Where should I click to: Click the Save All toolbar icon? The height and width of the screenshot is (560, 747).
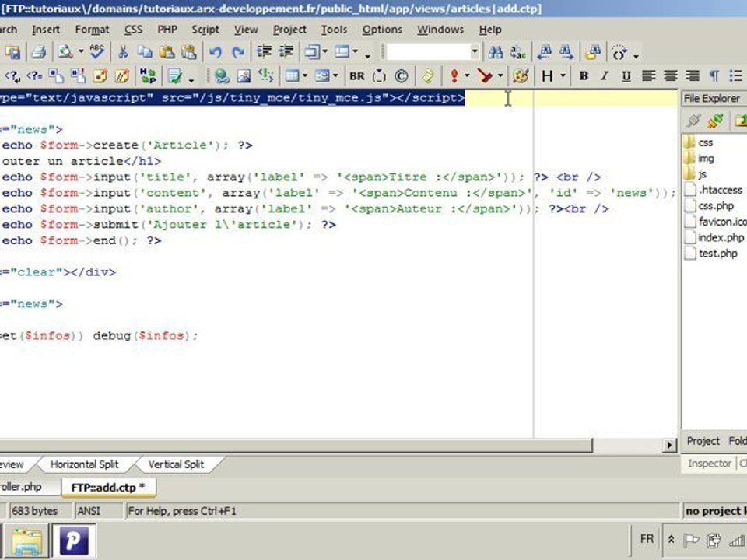12,52
